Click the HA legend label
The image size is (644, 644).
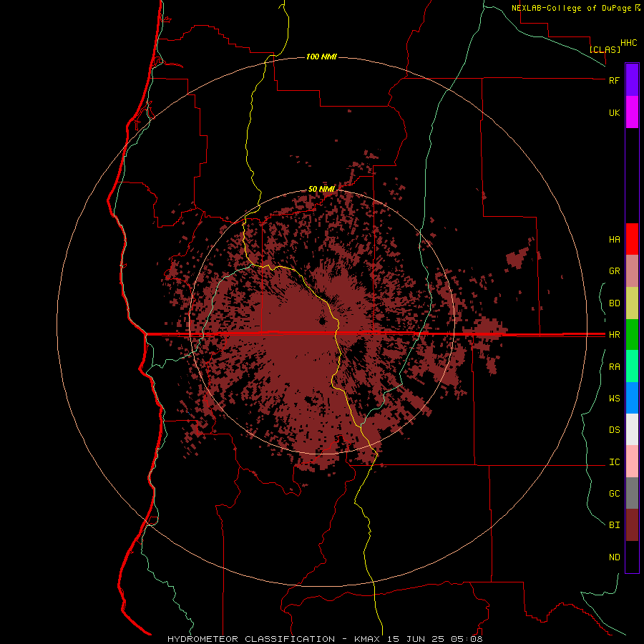pyautogui.click(x=614, y=240)
